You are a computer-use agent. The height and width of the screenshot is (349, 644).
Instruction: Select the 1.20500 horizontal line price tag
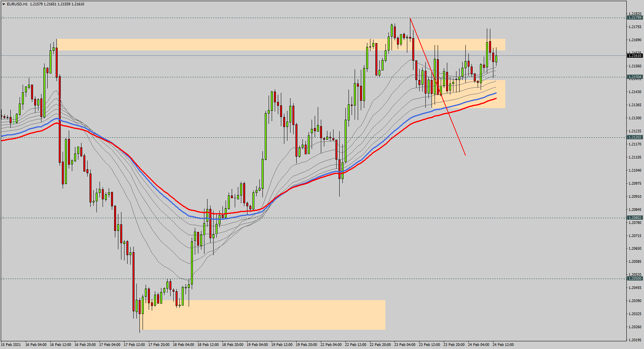[x=634, y=279]
